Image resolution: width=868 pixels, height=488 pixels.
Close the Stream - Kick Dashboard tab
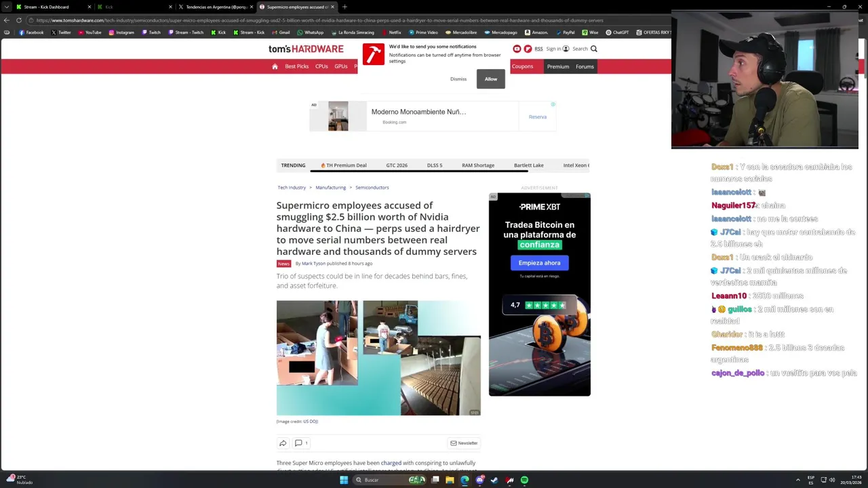[x=89, y=7]
